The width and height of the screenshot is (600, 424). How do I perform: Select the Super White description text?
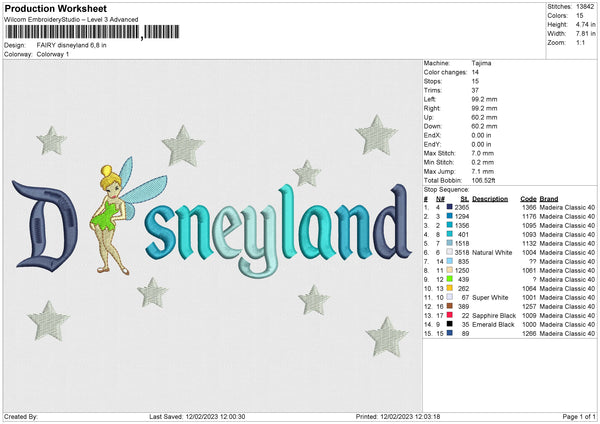coord(490,297)
